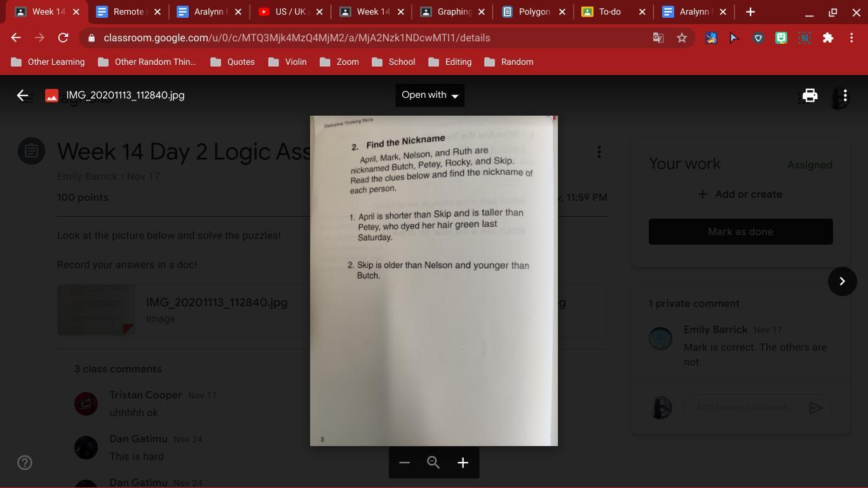Screen dimensions: 868x488
Task: Zoom in with the plus icon
Action: click(463, 463)
